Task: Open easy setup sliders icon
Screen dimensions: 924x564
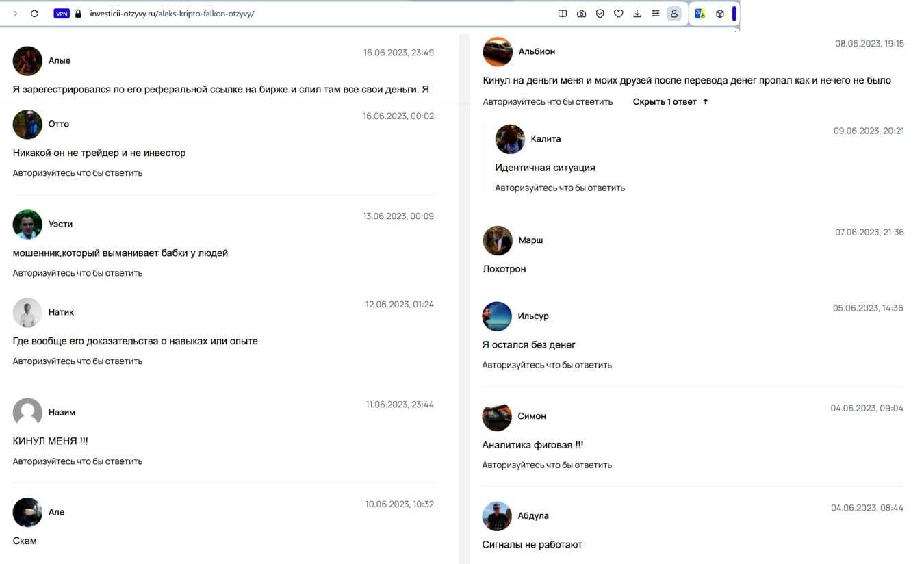Action: [x=656, y=14]
